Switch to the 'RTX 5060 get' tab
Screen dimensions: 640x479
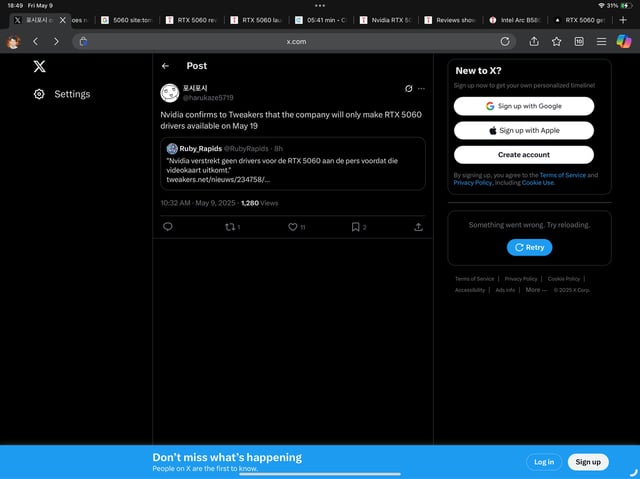580,20
